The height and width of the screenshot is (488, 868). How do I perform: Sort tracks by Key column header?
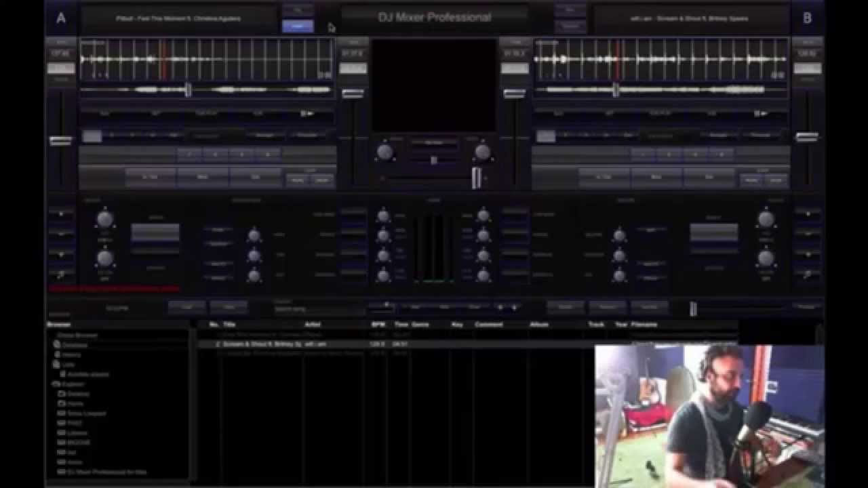(457, 325)
